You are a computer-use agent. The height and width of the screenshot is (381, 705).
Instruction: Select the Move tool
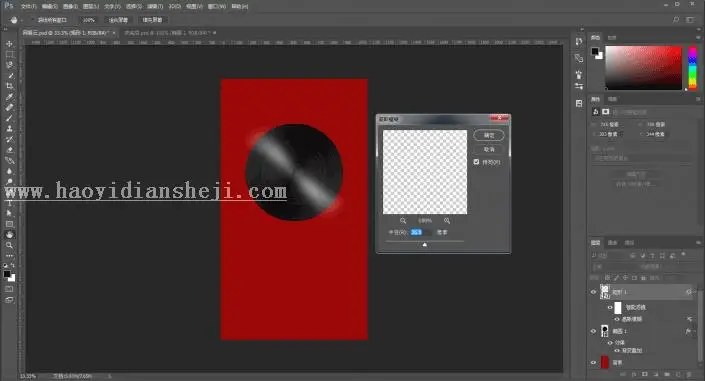tap(9, 44)
